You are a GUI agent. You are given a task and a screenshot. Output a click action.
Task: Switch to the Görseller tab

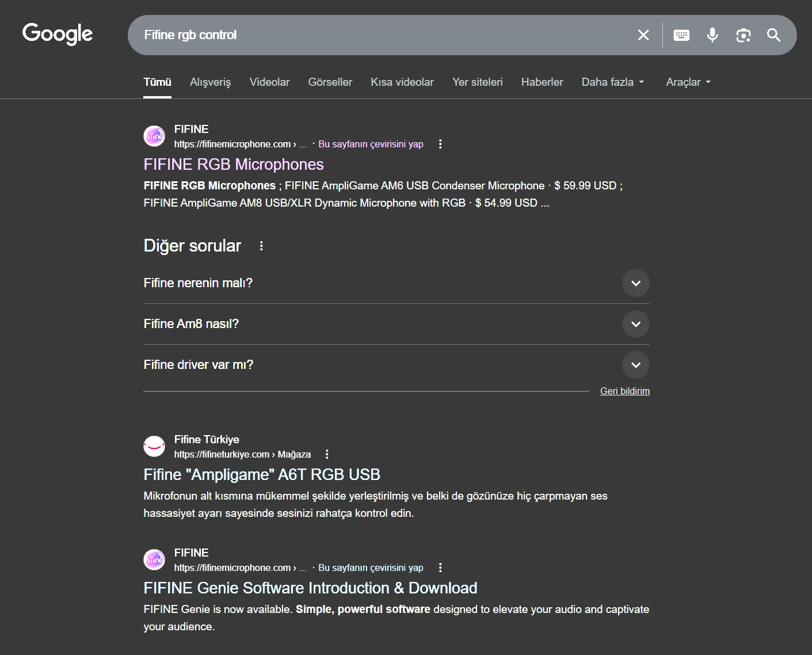pos(330,82)
